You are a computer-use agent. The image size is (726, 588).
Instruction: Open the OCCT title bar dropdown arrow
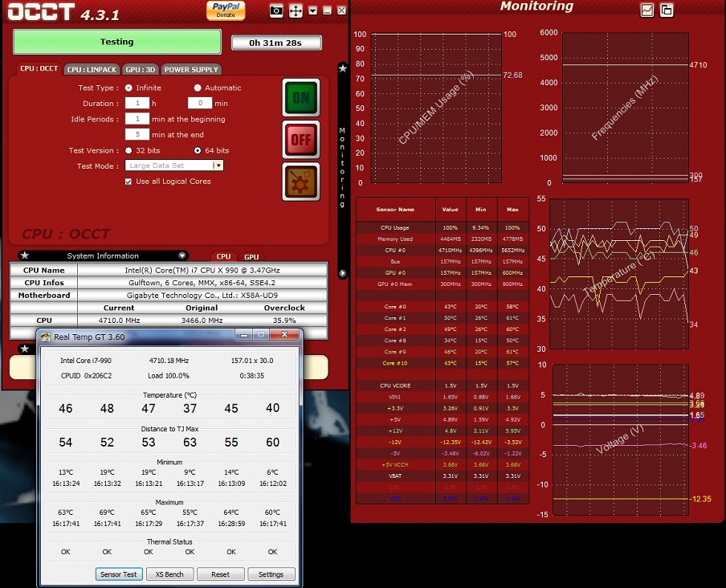pyautogui.click(x=313, y=10)
